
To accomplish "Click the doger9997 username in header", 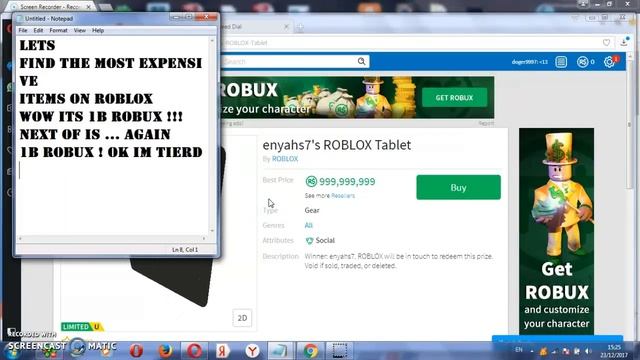I will coord(529,62).
